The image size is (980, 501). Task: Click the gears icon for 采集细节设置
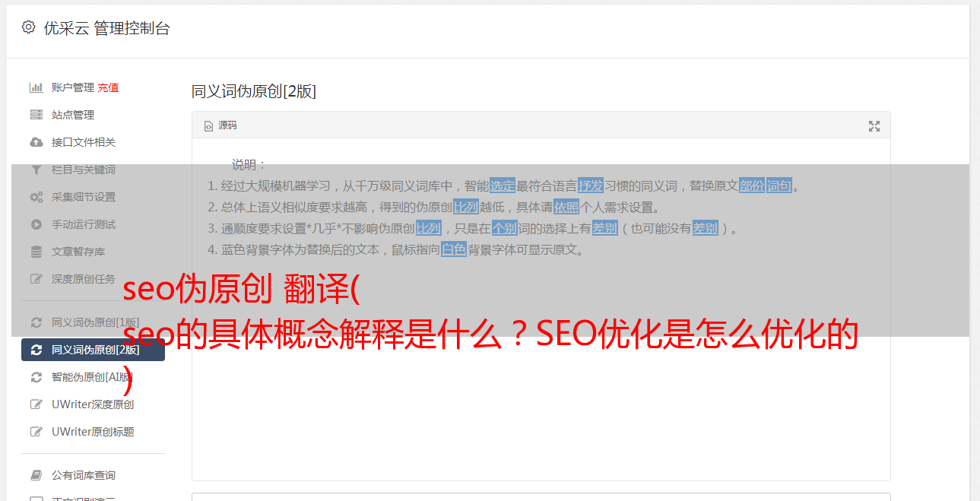[36, 197]
